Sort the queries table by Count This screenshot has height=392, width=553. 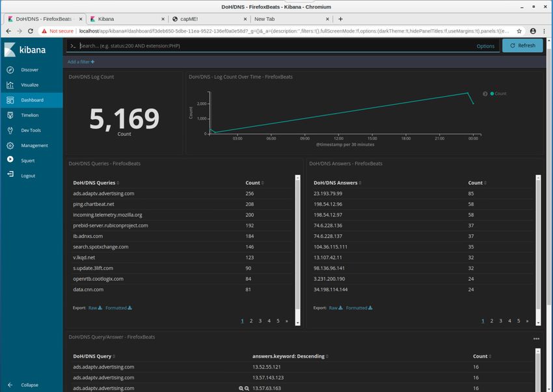[x=254, y=183]
